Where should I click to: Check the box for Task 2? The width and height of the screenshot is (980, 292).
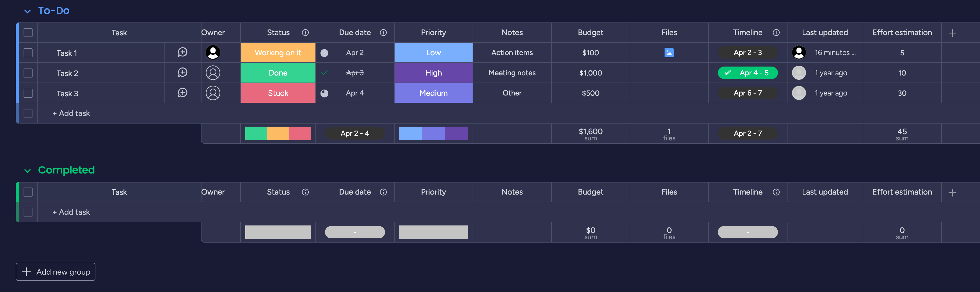pyautogui.click(x=28, y=73)
